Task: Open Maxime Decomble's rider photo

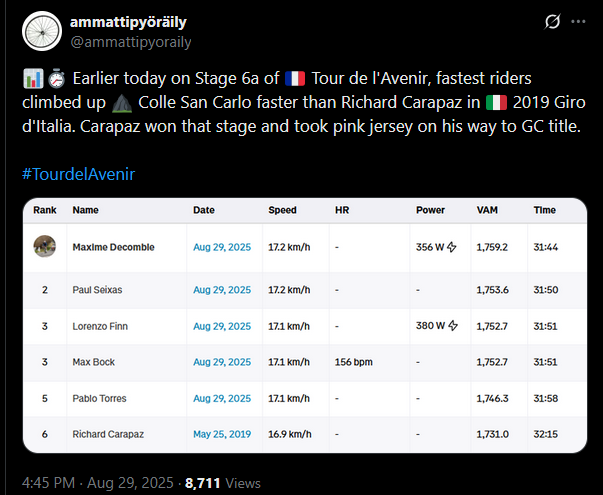Action: [44, 246]
